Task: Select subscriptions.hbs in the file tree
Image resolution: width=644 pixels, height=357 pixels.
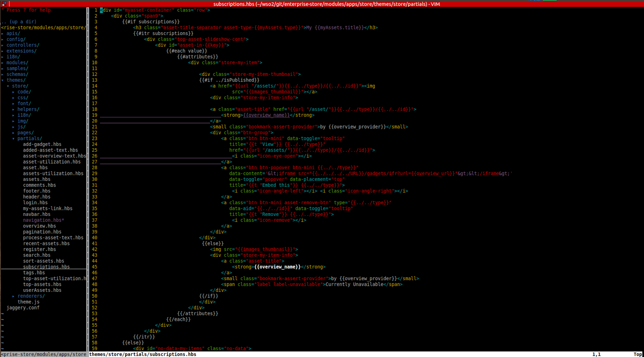Action: 46,267
